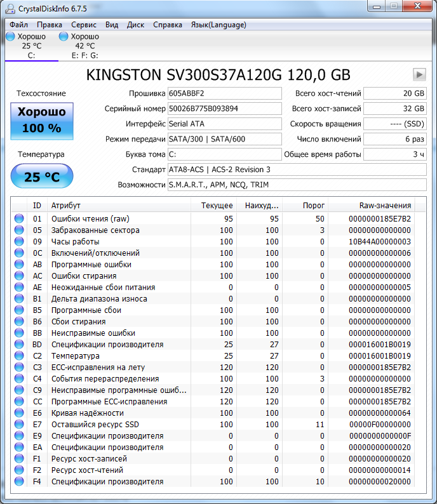Click the blue status icon of disk C:

pyautogui.click(x=10, y=37)
